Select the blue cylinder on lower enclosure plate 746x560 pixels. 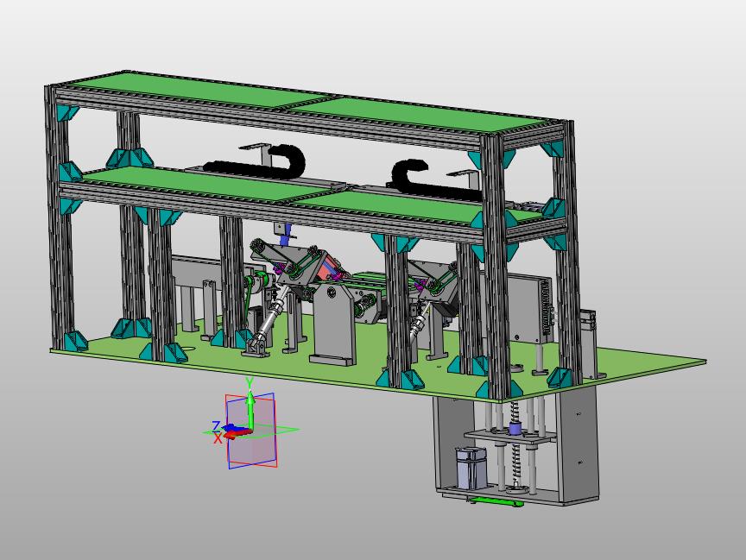515,428
